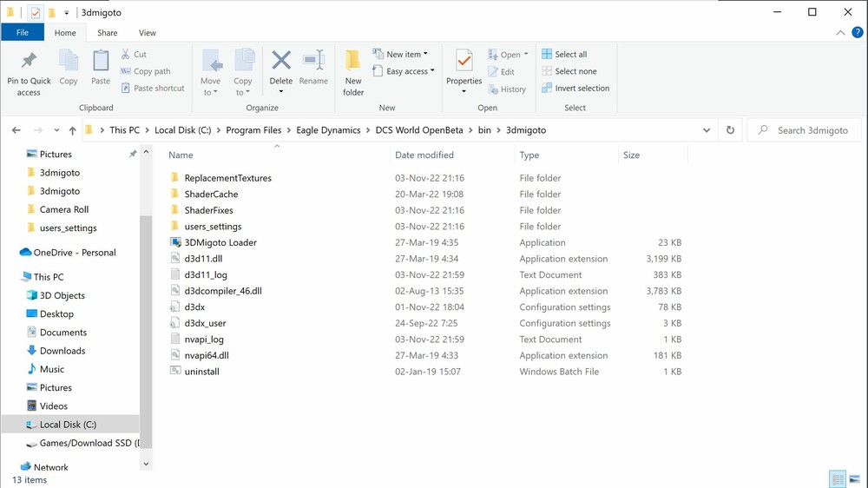Image resolution: width=868 pixels, height=488 pixels.
Task: Pin folder to Quick access
Action: pyautogui.click(x=29, y=74)
